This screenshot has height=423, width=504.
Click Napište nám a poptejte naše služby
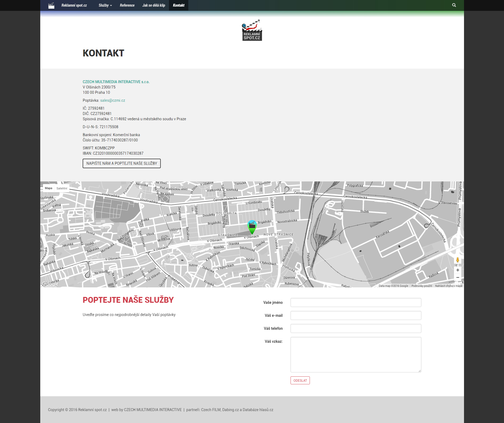tap(122, 163)
